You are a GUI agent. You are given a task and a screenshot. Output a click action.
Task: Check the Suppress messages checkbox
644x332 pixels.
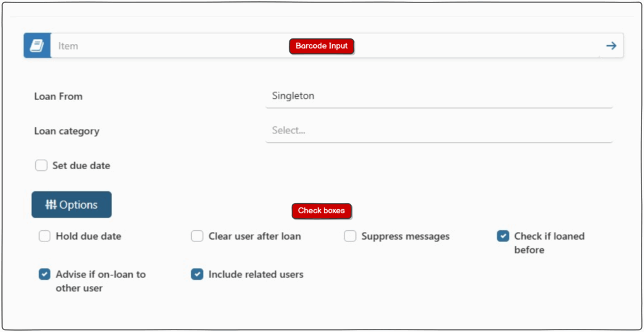tap(350, 236)
